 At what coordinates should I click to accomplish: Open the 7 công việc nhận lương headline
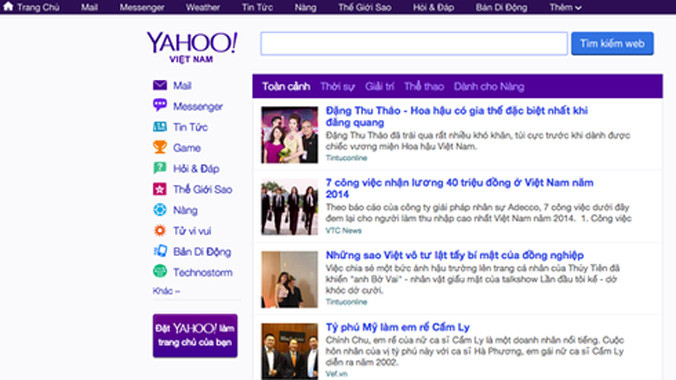pos(459,188)
